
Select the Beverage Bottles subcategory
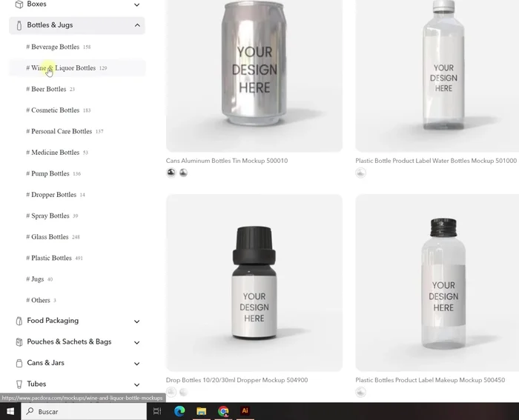point(55,47)
